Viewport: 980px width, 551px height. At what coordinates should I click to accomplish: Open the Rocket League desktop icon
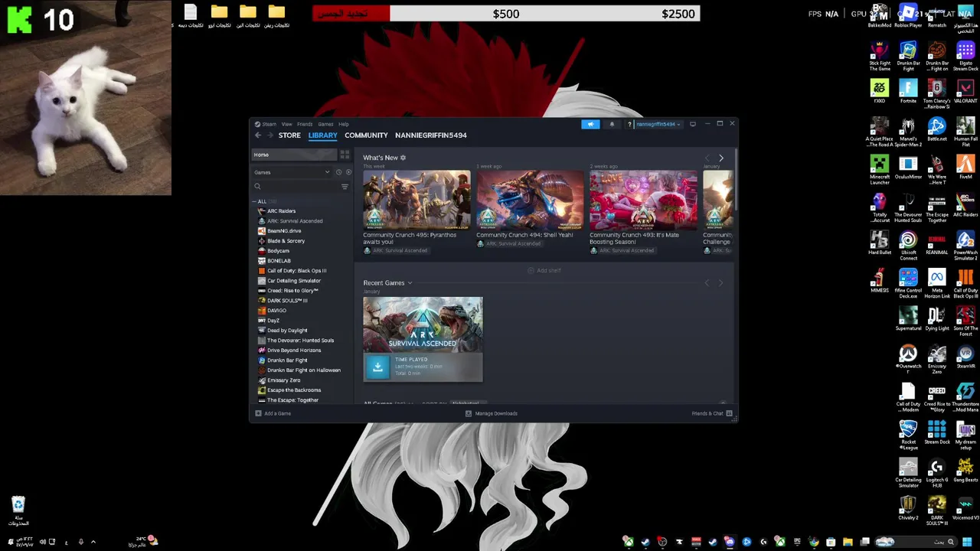tap(908, 435)
